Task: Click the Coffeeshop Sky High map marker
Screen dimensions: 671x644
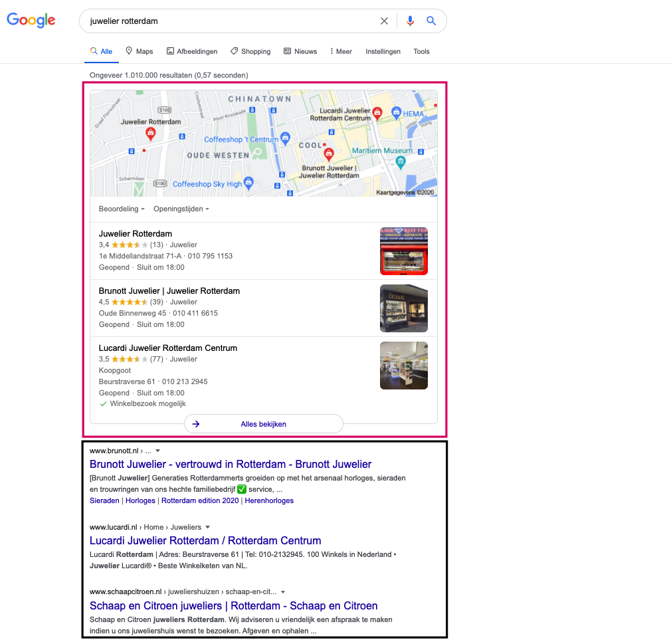Action: pyautogui.click(x=248, y=181)
